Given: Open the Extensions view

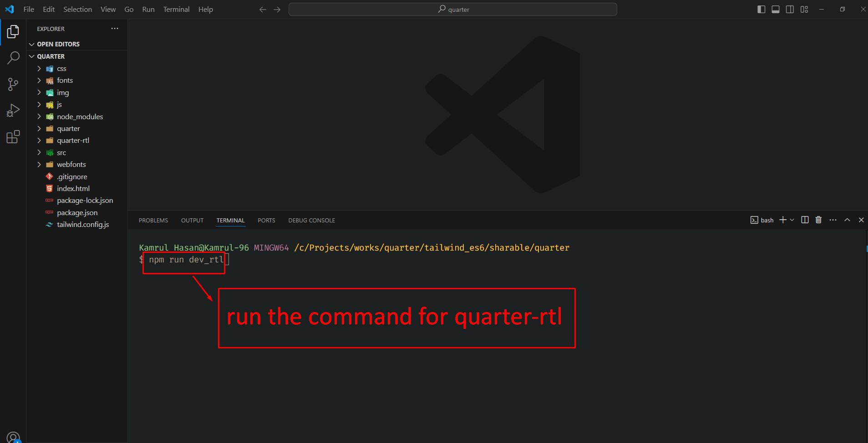Looking at the screenshot, I should point(13,137).
